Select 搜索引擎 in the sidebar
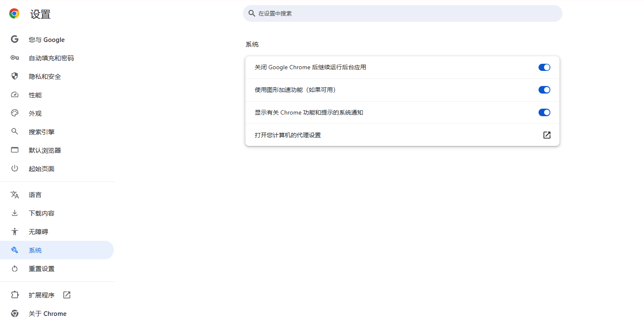The height and width of the screenshot is (331, 644). 57,132
